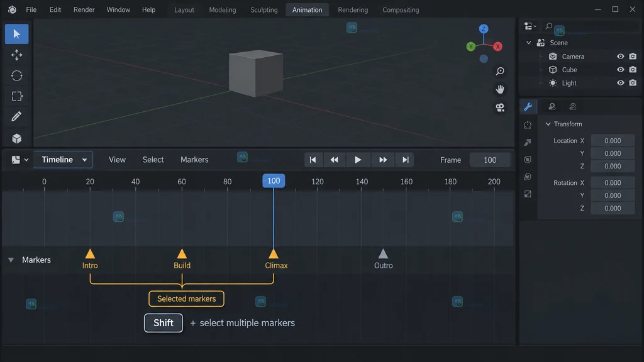The width and height of the screenshot is (644, 362).
Task: Collapse the Transform panel
Action: tap(548, 124)
